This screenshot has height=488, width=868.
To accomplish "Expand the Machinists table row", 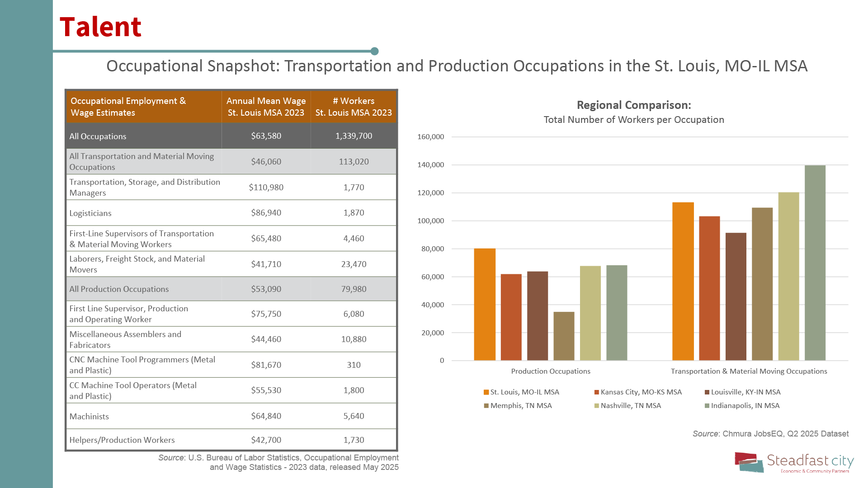I will (231, 416).
